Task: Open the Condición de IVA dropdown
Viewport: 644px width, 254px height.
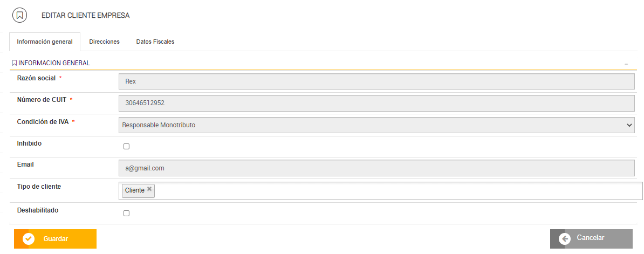Action: pyautogui.click(x=376, y=125)
